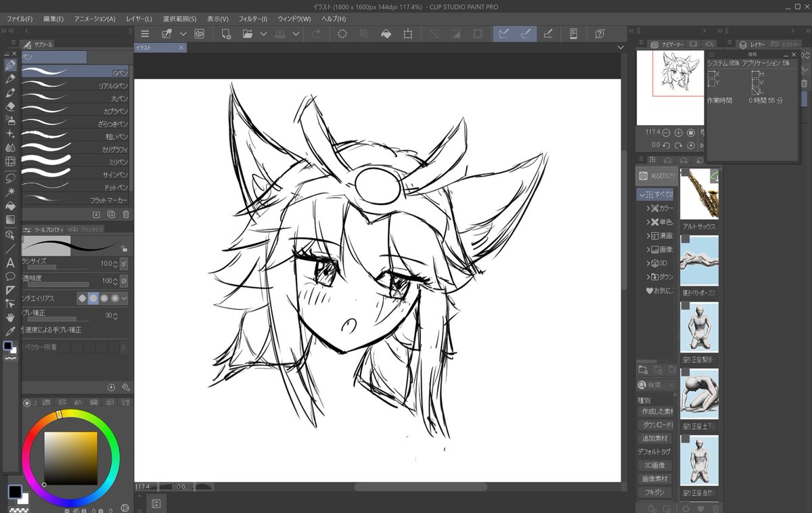This screenshot has height=513, width=812.
Task: Open the smartphone connection icon
Action: (573, 34)
